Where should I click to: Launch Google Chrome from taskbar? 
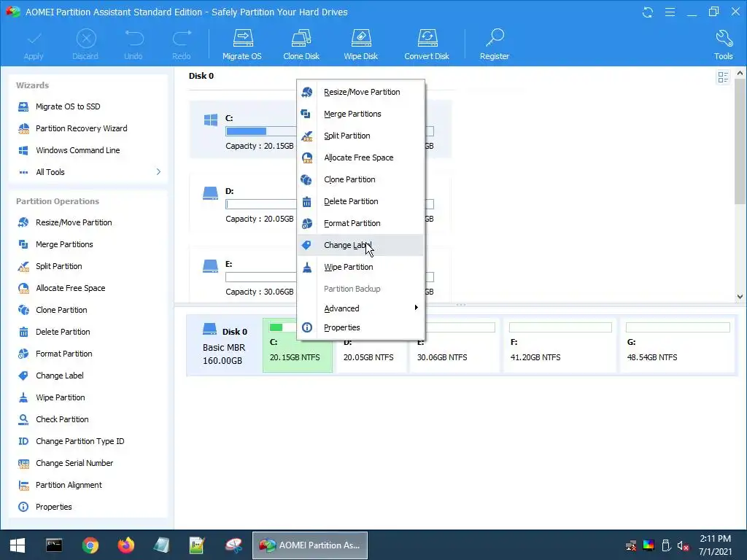pos(90,545)
